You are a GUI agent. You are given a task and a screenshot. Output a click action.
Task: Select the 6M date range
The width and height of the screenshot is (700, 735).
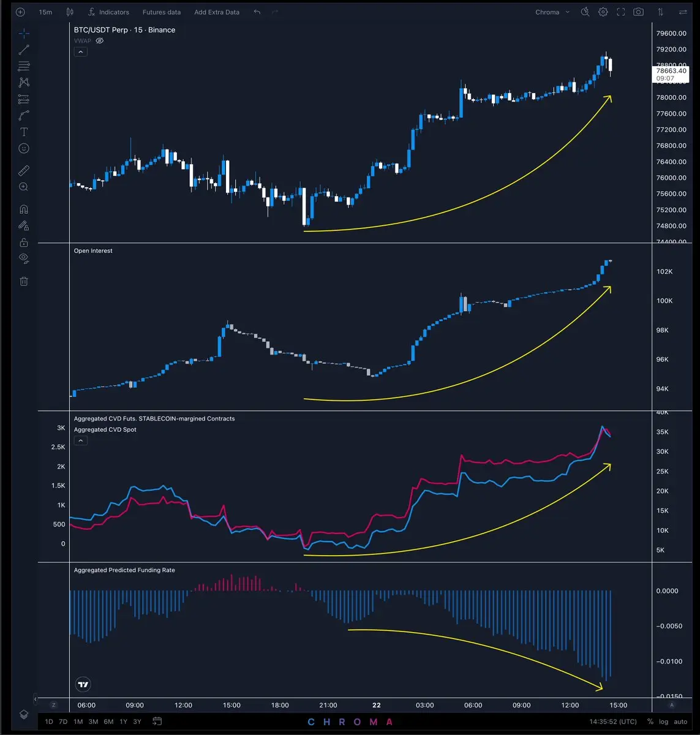click(108, 722)
